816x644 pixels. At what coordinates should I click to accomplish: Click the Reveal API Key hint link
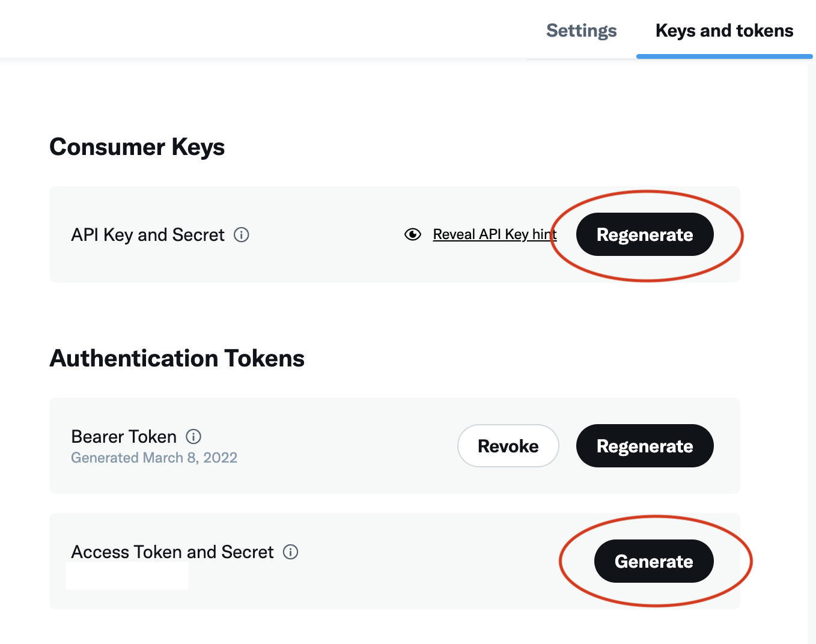(x=494, y=234)
